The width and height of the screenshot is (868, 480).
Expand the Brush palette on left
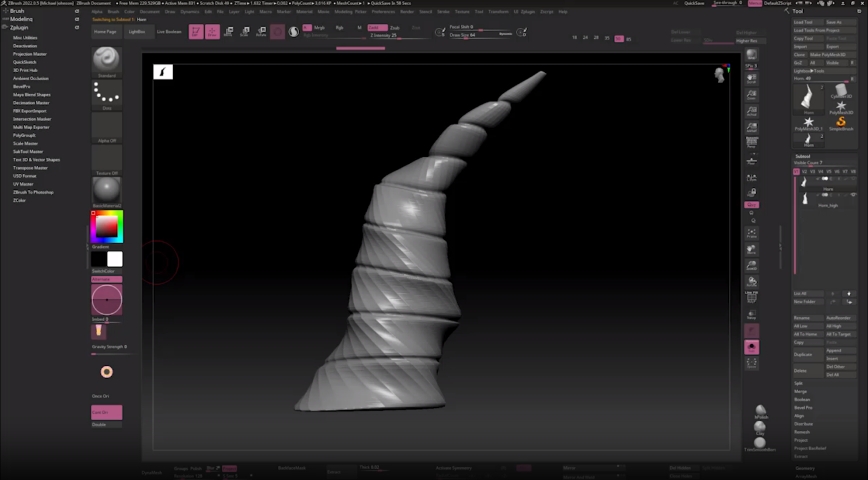coord(17,11)
